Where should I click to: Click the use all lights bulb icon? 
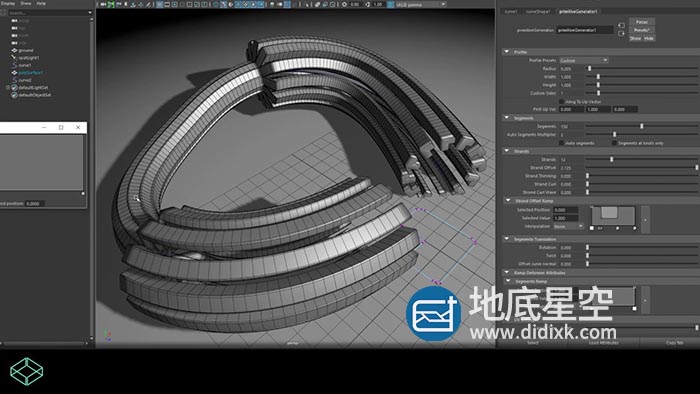(x=253, y=4)
